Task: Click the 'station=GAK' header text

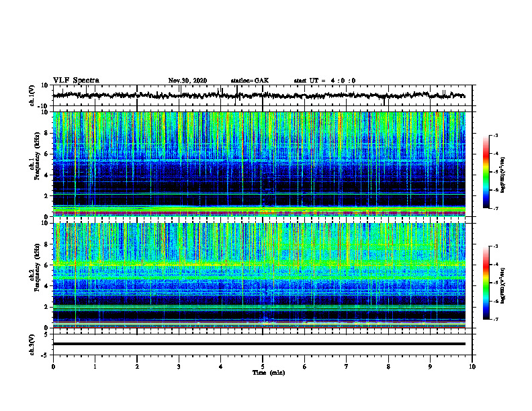Action: coord(250,81)
